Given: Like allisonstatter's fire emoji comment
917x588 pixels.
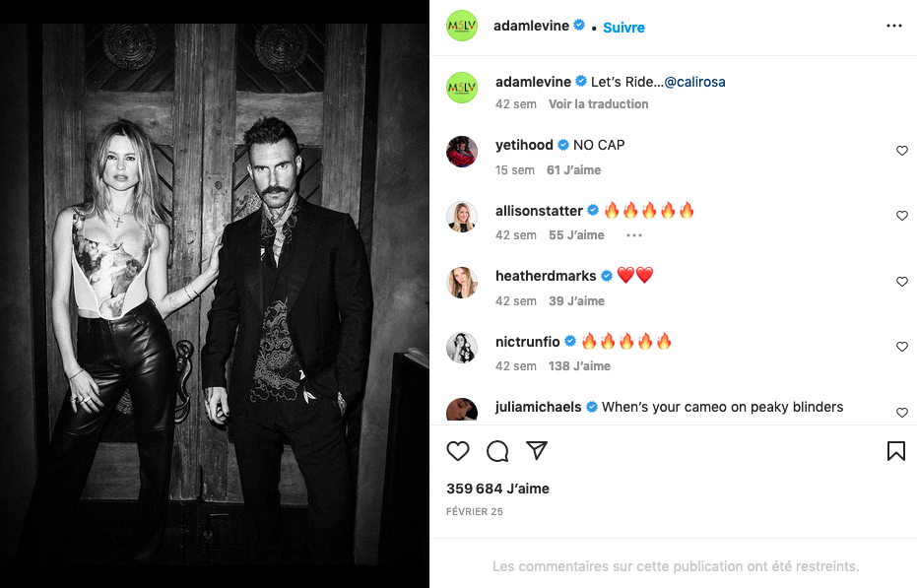Looking at the screenshot, I should click(901, 216).
